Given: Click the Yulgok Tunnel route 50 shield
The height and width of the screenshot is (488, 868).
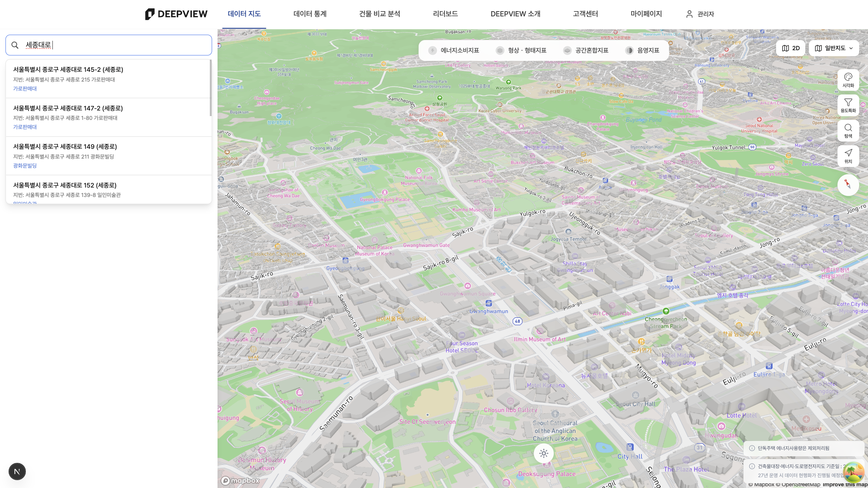Looking at the screenshot, I should pos(752,147).
